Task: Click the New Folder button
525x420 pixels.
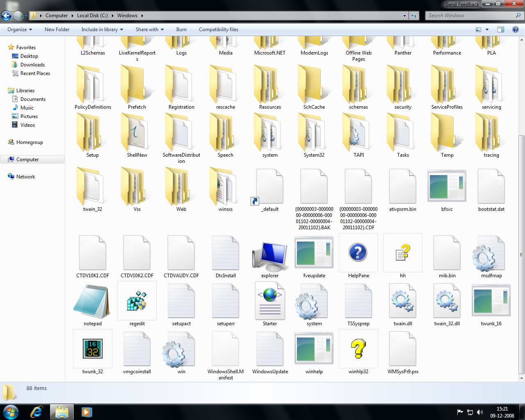Action: pos(57,30)
